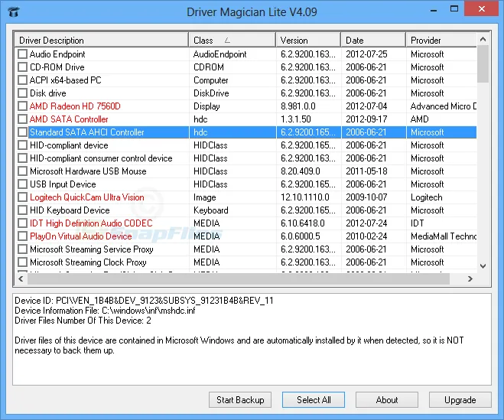
Task: Maximize the Driver Magician window
Action: coord(454,8)
